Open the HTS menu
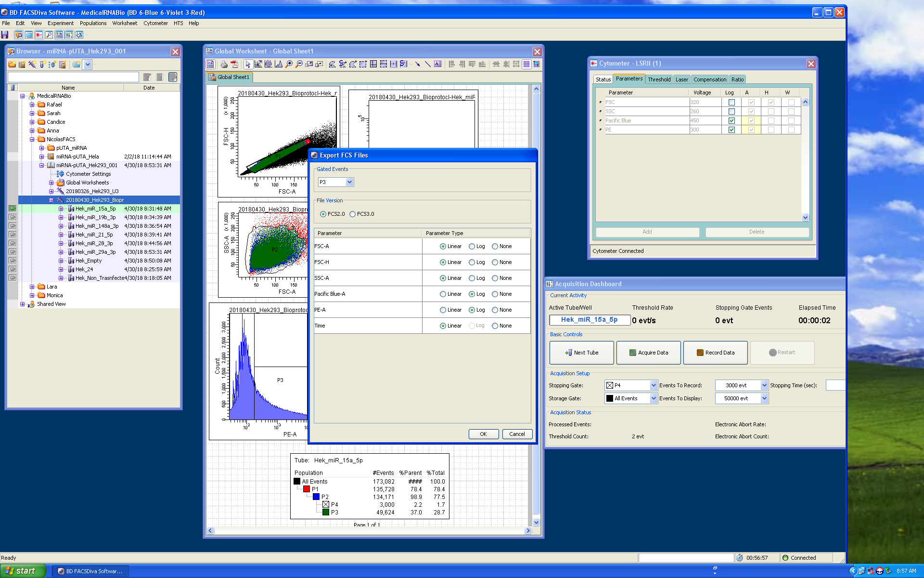 coord(178,23)
